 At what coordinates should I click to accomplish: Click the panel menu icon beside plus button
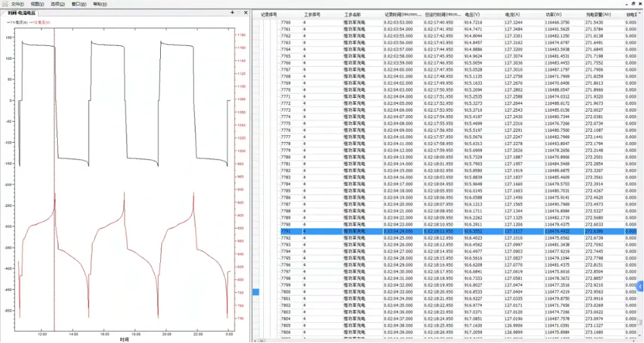[x=240, y=12]
